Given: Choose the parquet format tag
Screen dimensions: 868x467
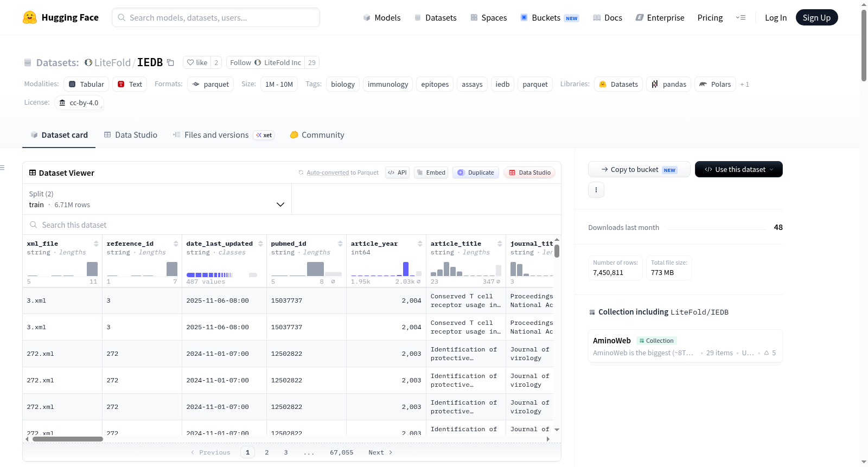Looking at the screenshot, I should click(x=210, y=84).
